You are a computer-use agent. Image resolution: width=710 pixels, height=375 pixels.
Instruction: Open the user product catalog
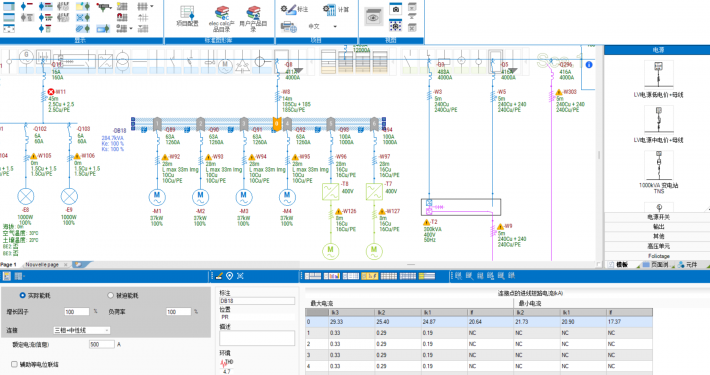click(x=253, y=19)
